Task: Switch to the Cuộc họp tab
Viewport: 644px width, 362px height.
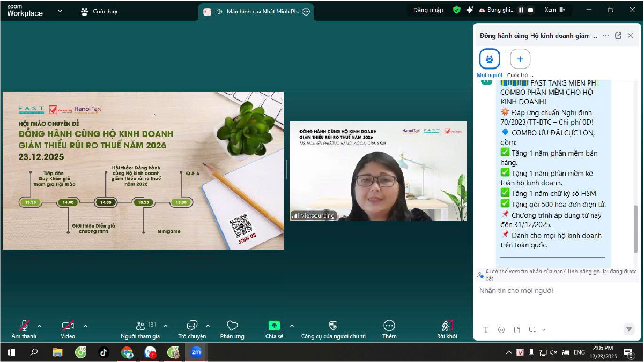Action: pos(99,11)
